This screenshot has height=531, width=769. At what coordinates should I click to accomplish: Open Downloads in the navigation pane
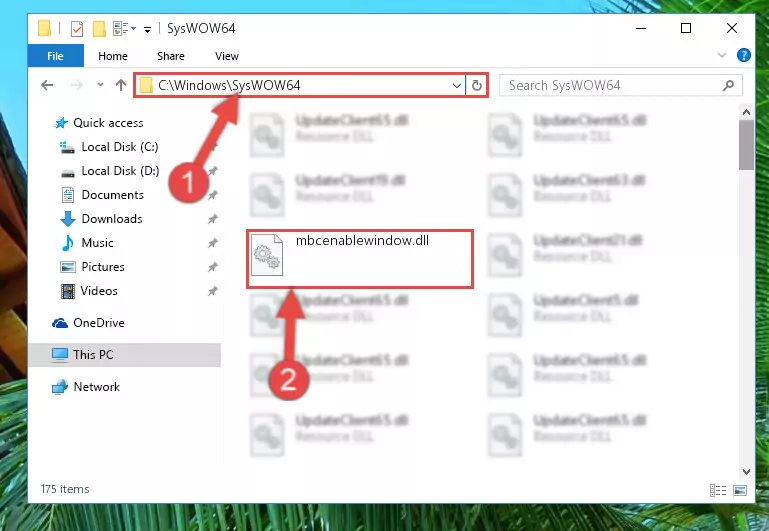coord(112,219)
